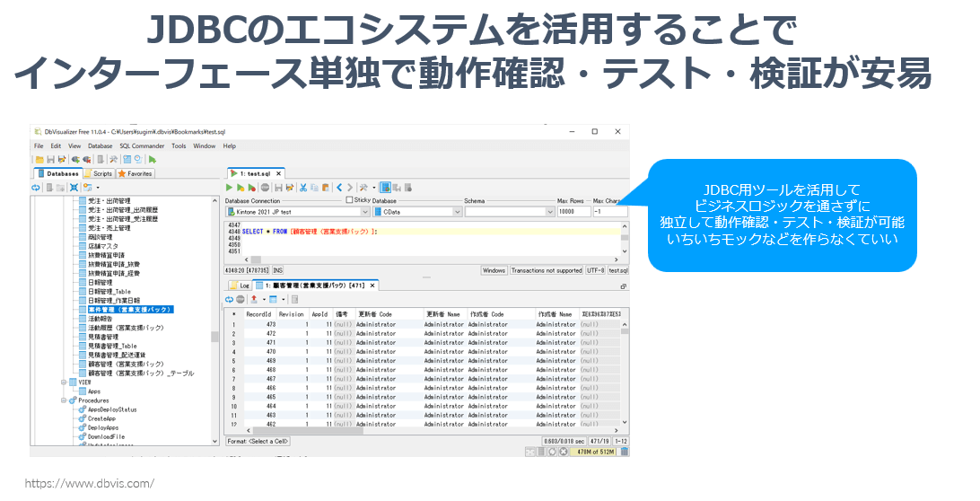This screenshot has height=501, width=980.
Task: Click the Execute Buffer icon with red dot
Action: pyautogui.click(x=252, y=187)
